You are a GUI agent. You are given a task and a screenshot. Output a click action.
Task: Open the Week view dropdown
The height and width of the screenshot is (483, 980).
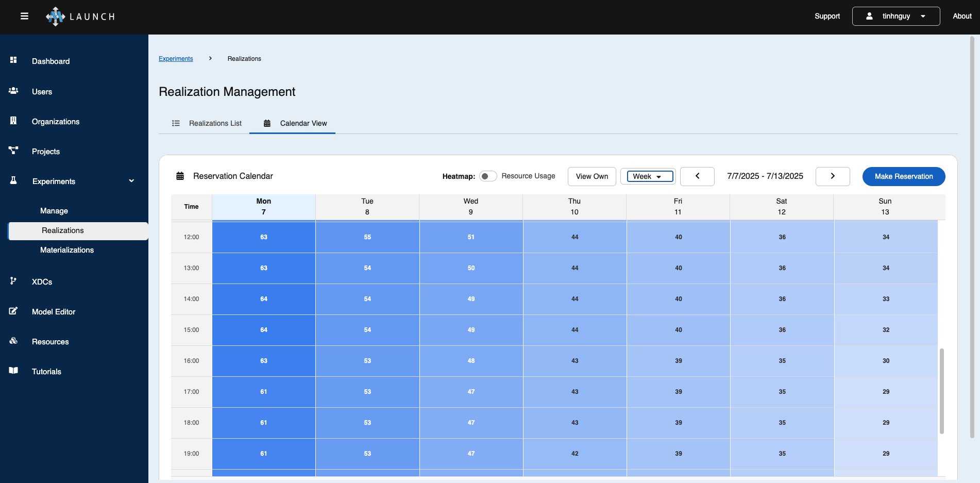(649, 176)
